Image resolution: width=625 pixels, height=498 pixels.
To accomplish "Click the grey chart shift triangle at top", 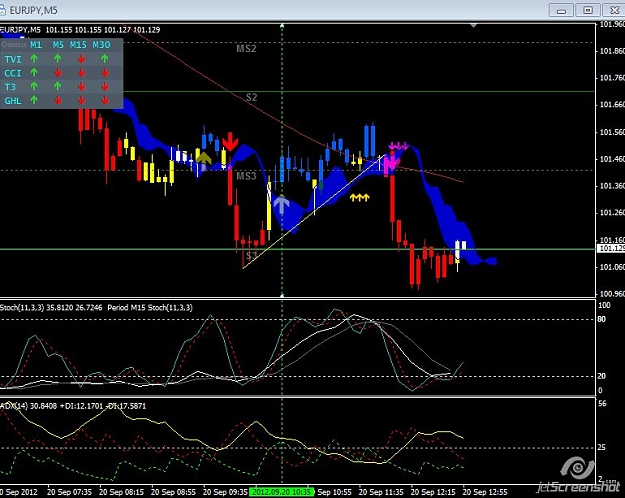I will click(x=473, y=26).
